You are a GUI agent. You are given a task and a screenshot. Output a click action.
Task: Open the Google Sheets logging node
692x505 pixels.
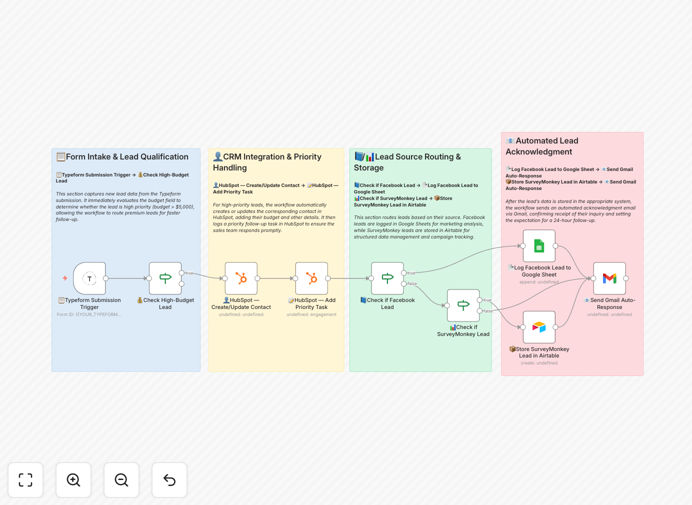[539, 246]
